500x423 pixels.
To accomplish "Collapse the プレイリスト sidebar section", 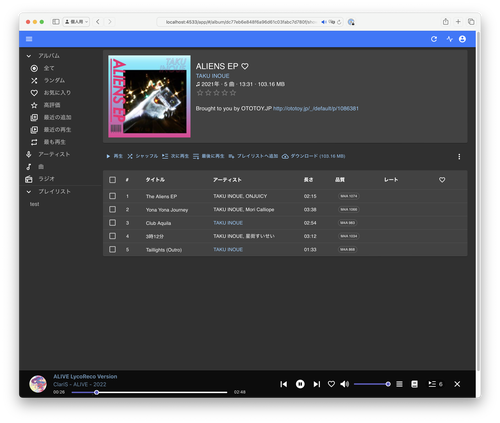I will (x=29, y=192).
